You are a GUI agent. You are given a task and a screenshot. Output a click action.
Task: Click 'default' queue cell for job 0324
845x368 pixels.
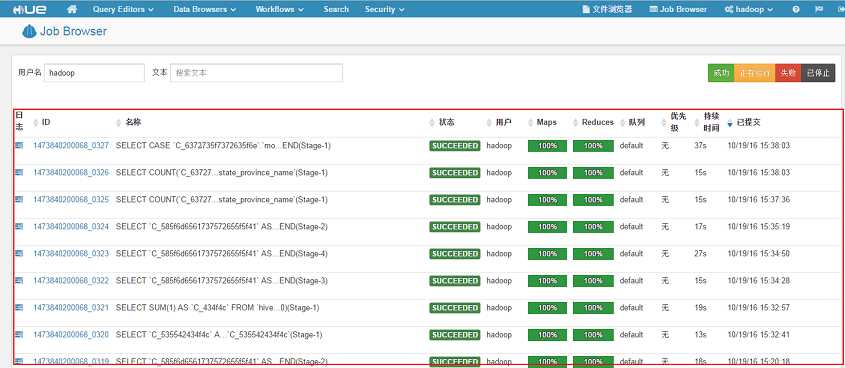click(631, 226)
